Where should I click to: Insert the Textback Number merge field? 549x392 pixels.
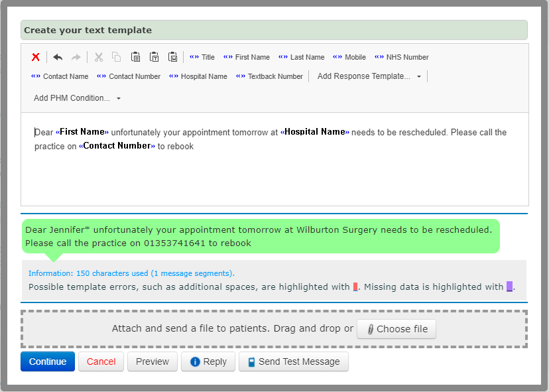point(269,76)
